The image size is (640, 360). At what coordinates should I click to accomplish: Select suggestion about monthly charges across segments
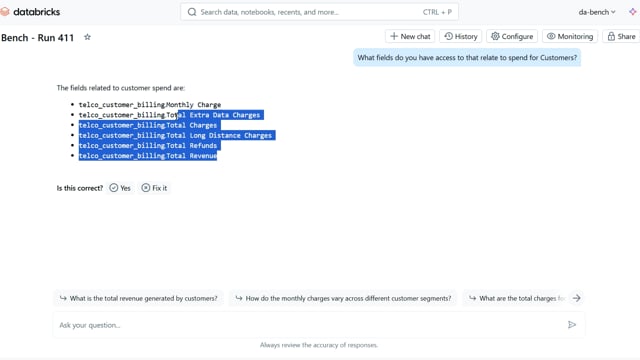[x=343, y=298]
